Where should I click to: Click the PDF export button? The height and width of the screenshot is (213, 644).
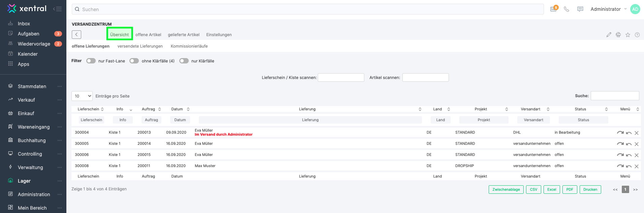click(570, 190)
